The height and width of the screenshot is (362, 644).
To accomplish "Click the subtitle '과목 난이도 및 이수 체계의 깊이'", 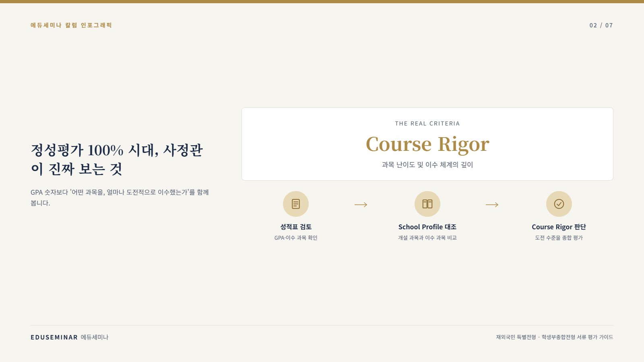I will [x=427, y=165].
